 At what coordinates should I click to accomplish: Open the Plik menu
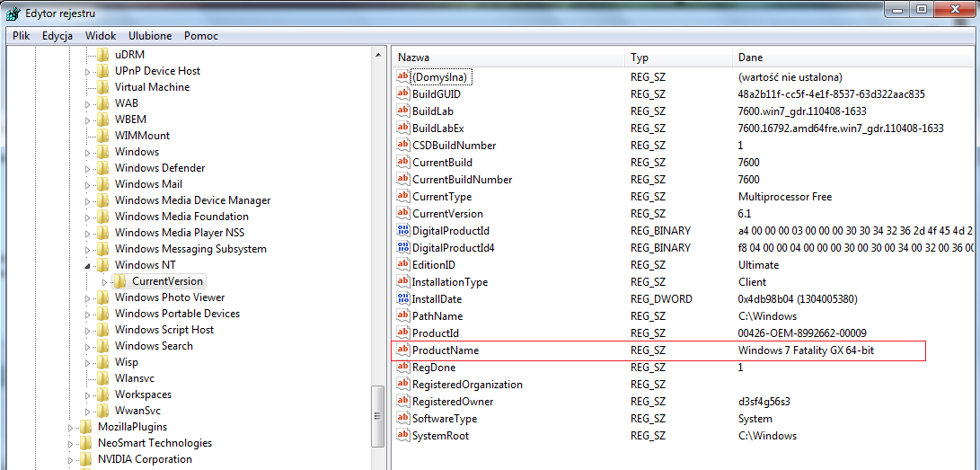(x=22, y=36)
